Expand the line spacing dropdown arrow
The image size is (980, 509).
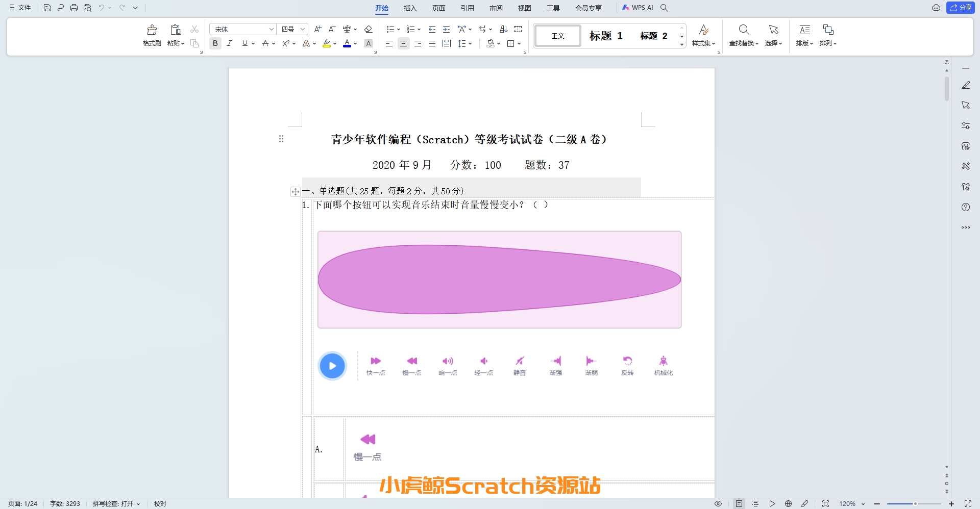point(470,44)
